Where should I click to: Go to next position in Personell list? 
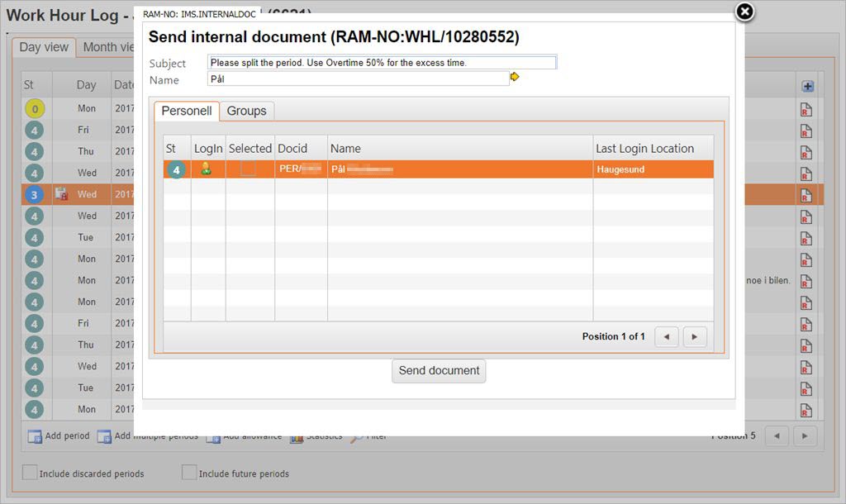695,337
